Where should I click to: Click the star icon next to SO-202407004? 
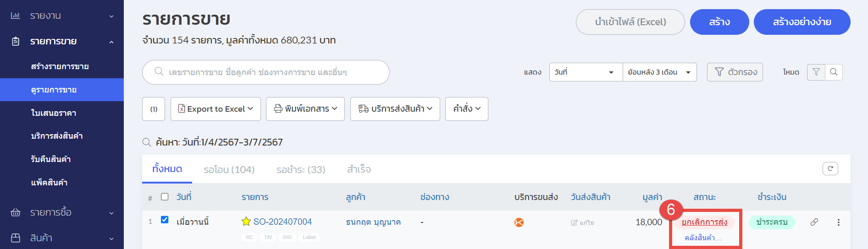pyautogui.click(x=246, y=222)
